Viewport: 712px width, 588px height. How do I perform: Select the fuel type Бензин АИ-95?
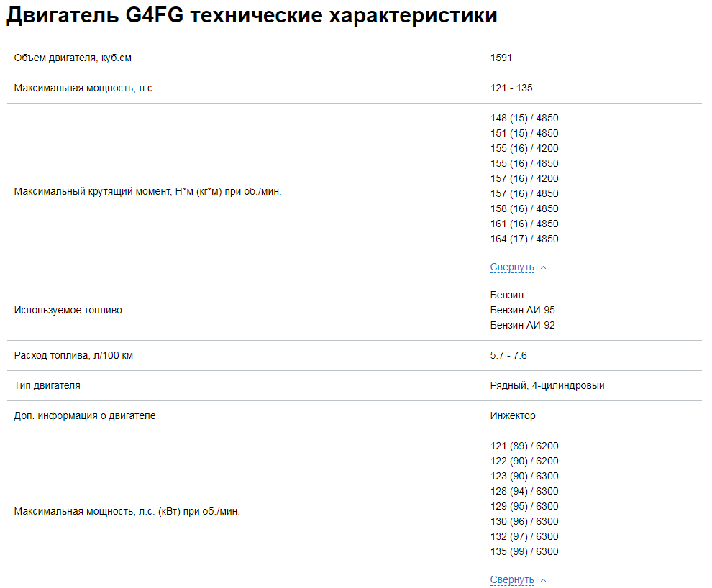(522, 310)
